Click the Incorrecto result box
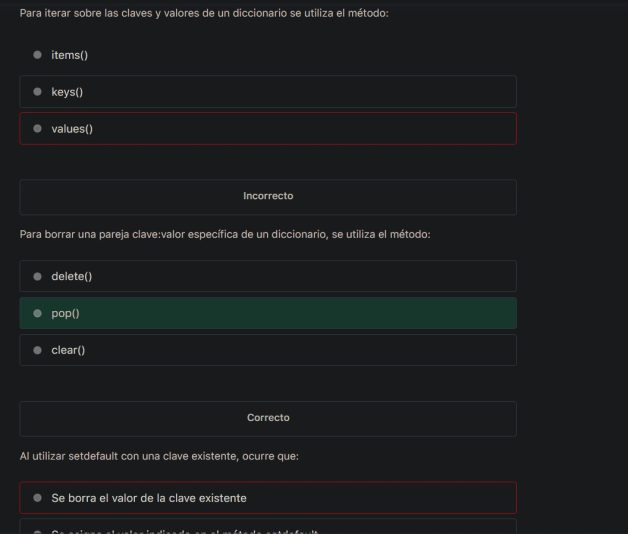The width and height of the screenshot is (628, 534). [268, 196]
